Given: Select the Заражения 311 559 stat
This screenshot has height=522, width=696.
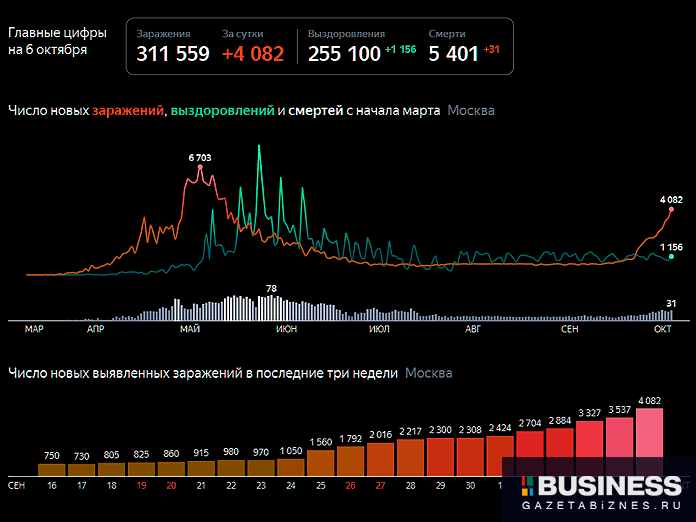Looking at the screenshot, I should pos(173,53).
